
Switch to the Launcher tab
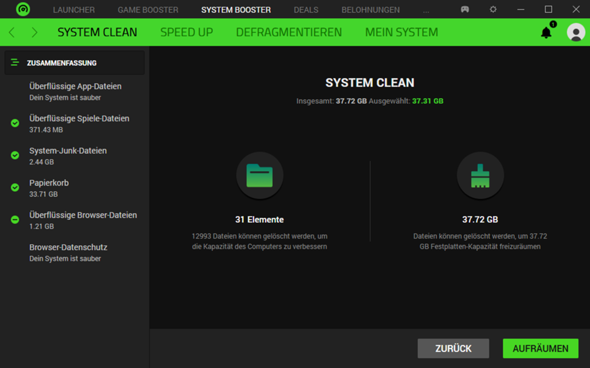point(74,10)
